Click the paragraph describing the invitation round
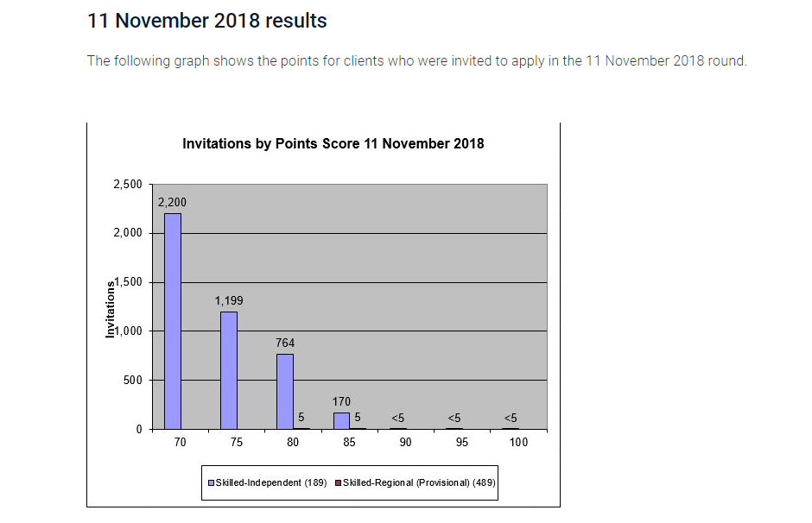The image size is (812, 523). click(x=416, y=62)
